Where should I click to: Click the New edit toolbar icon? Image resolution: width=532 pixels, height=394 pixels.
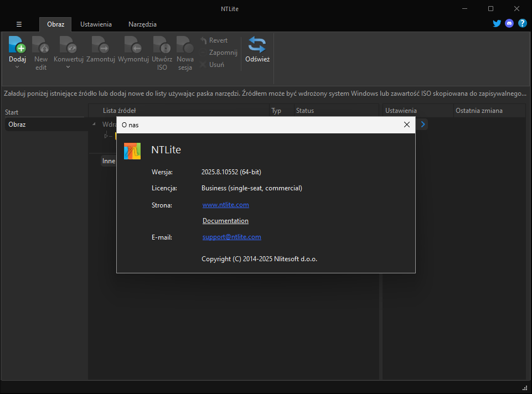coord(41,45)
